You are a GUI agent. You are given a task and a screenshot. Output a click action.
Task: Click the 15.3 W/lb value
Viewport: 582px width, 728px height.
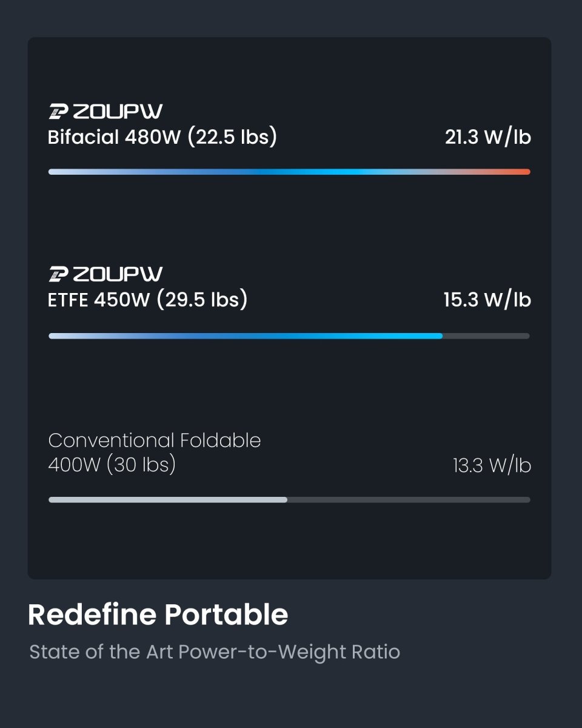point(487,300)
